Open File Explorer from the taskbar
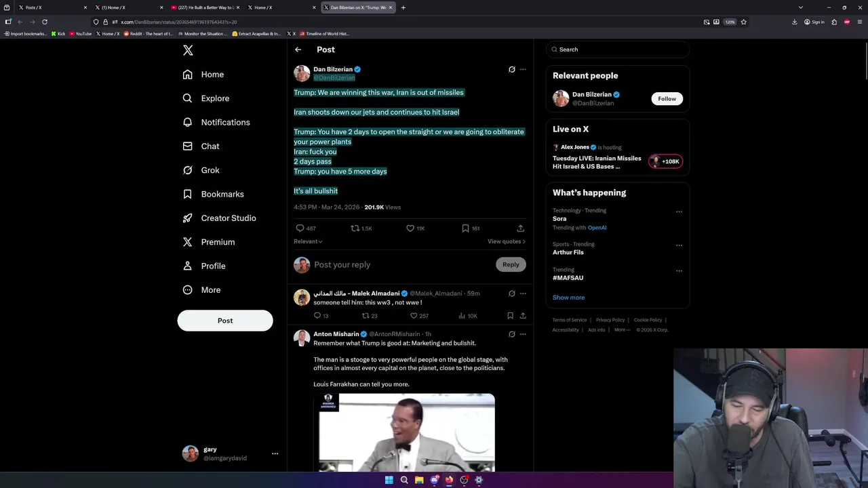868x488 pixels. (419, 480)
